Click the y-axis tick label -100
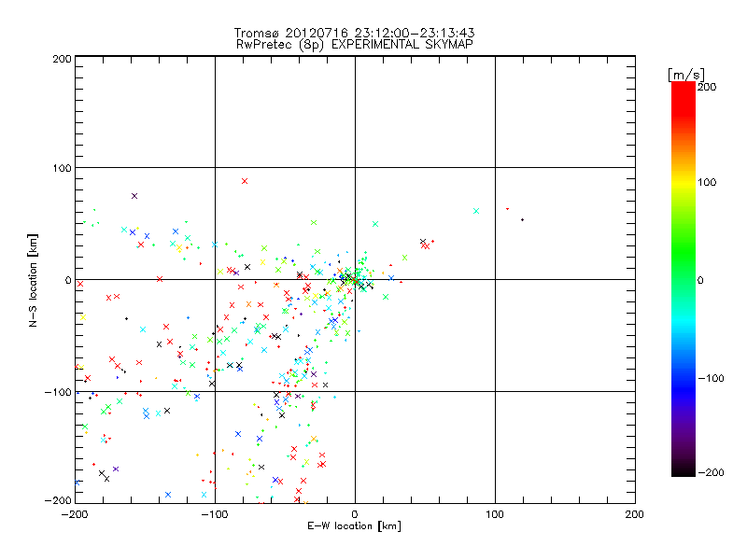The width and height of the screenshot is (747, 560). coord(58,392)
